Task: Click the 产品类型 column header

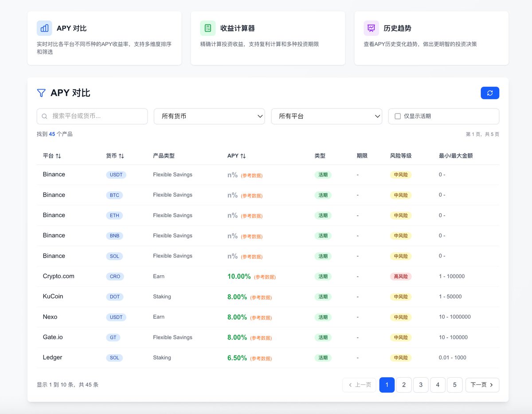Action: pos(164,156)
